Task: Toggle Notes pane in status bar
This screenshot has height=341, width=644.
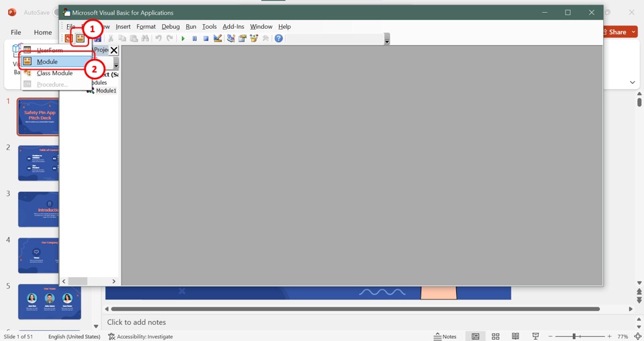Action: point(445,336)
